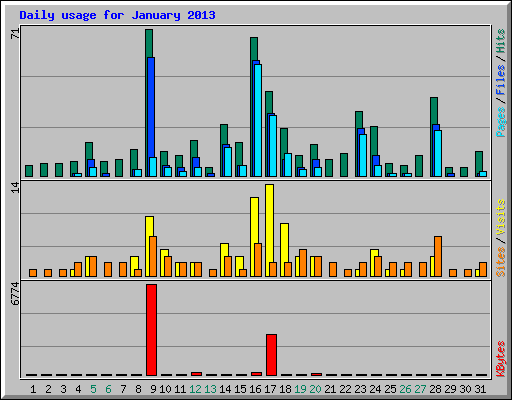
Task: Click the 'Hits' legend label
Action: pos(500,41)
